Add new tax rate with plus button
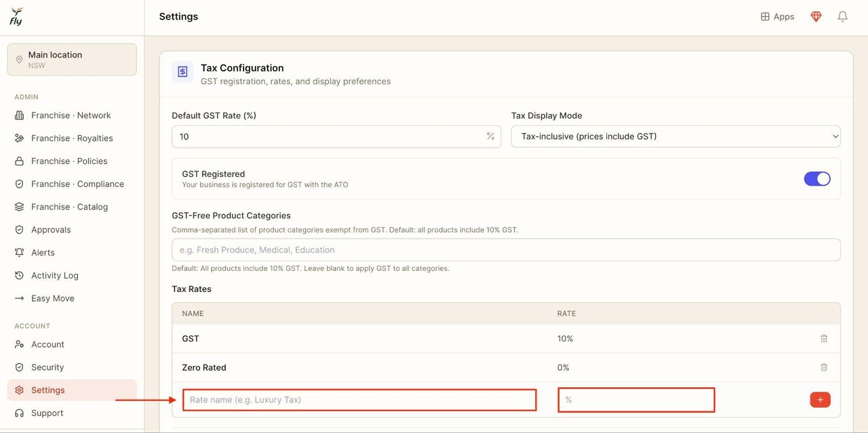 point(820,400)
